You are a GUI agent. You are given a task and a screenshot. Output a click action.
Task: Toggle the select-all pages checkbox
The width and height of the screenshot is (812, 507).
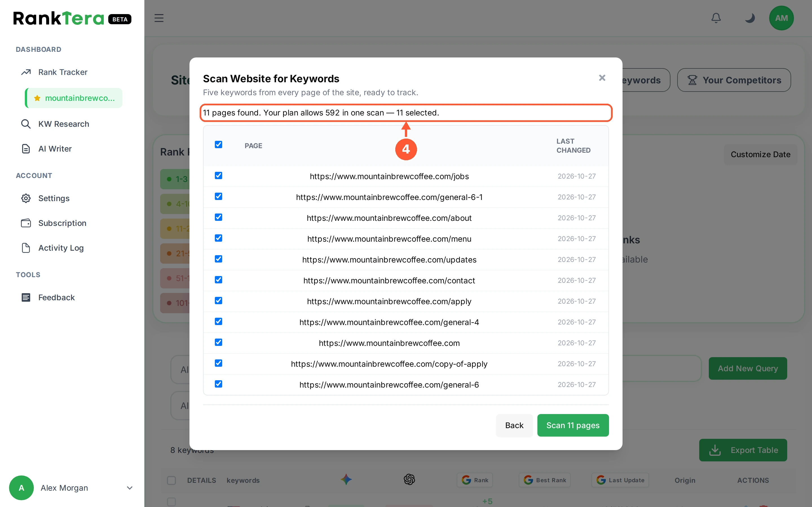[x=219, y=144]
